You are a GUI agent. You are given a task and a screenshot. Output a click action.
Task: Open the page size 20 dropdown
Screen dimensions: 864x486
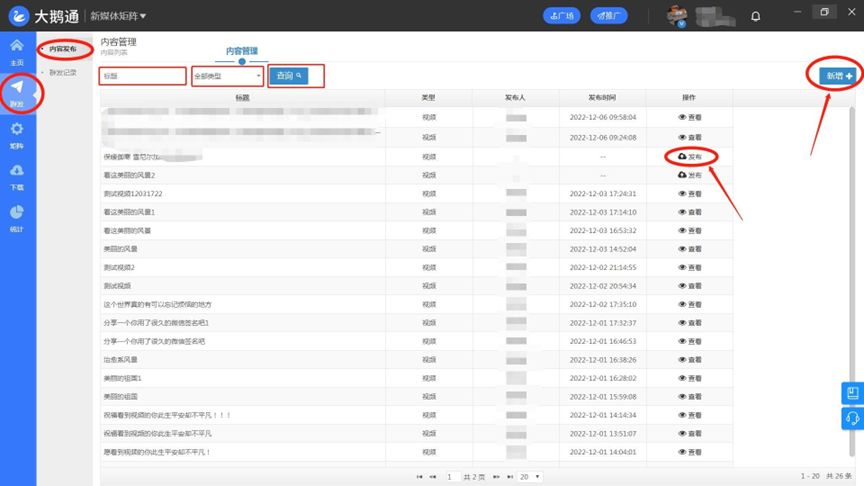pos(530,477)
